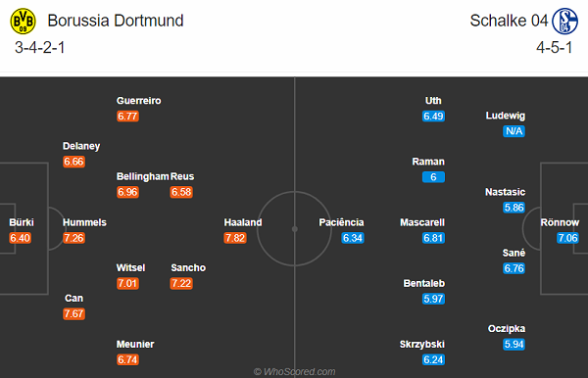
Task: Click player name Guerreiro
Action: 139,101
